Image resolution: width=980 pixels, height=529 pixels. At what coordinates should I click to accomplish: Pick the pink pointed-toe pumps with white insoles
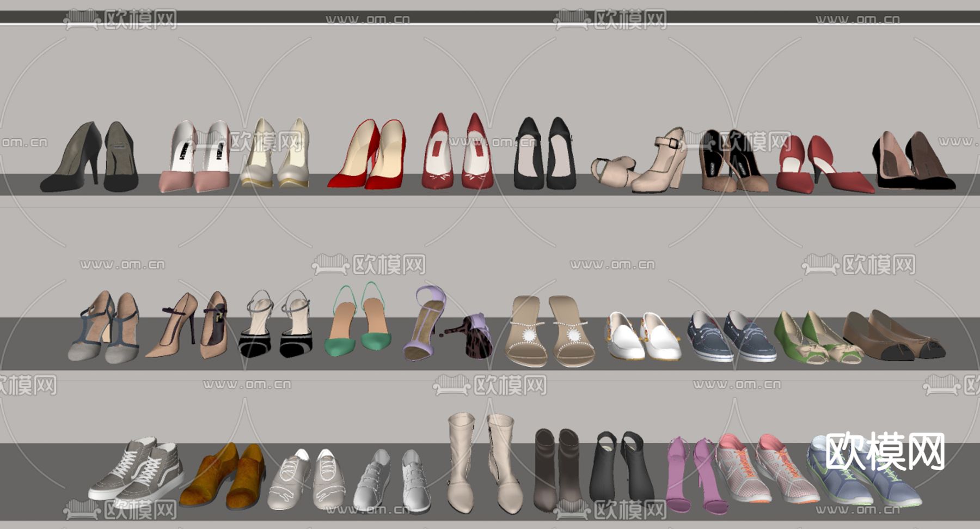click(195, 156)
